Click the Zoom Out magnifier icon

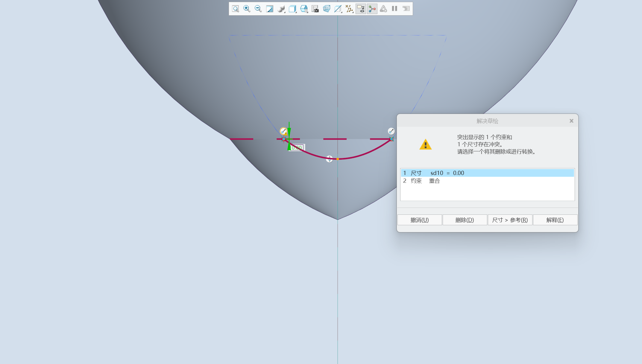coord(258,9)
